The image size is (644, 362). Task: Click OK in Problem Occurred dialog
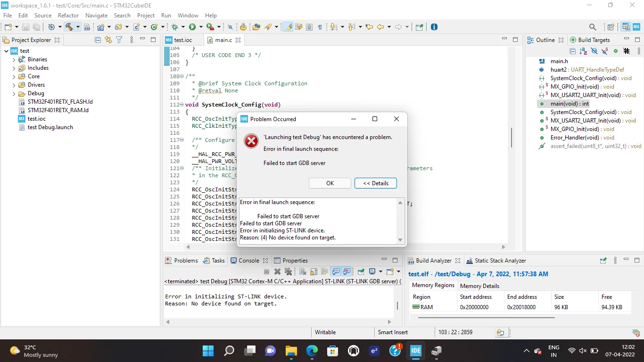[330, 183]
